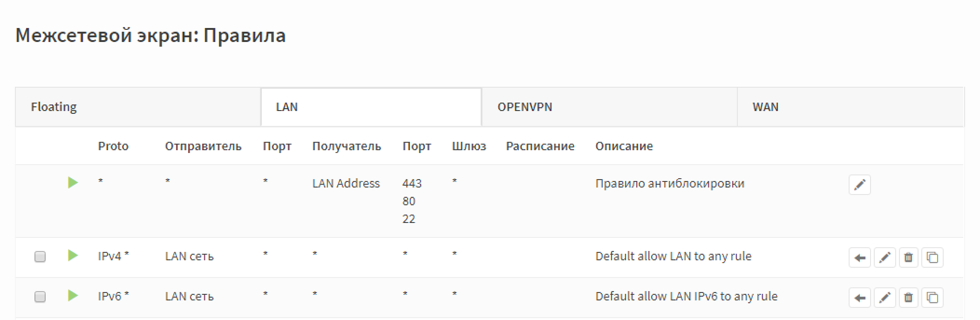The width and height of the screenshot is (980, 320).
Task: Delete the IPv4 LAN to any rule
Action: tap(908, 257)
